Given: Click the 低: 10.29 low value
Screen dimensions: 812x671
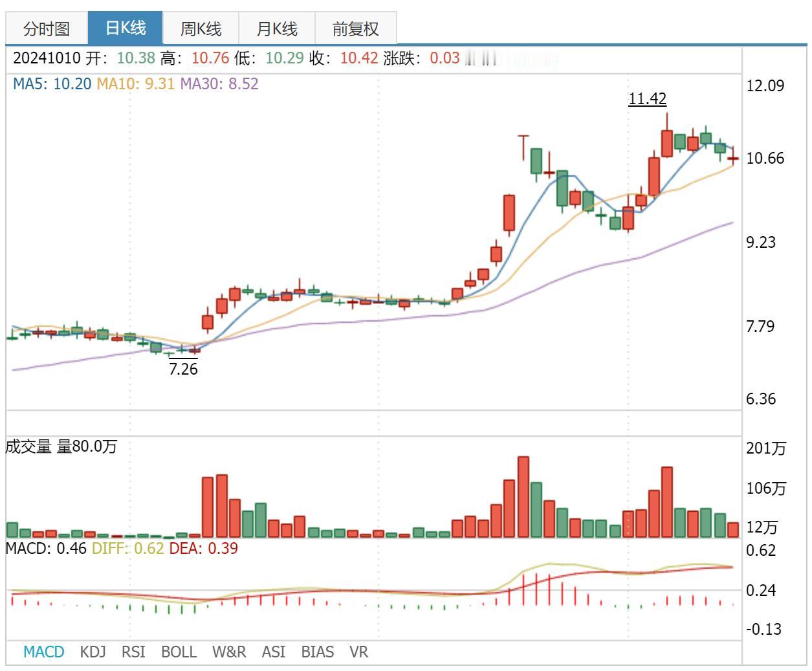Looking at the screenshot, I should coord(269,58).
